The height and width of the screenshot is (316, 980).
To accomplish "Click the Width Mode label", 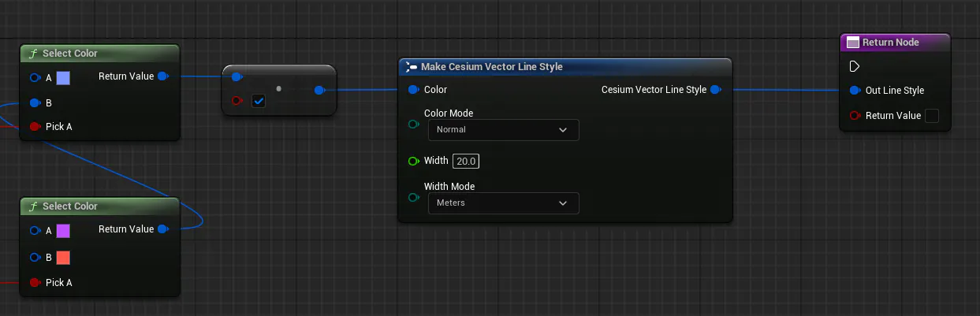I will 449,187.
